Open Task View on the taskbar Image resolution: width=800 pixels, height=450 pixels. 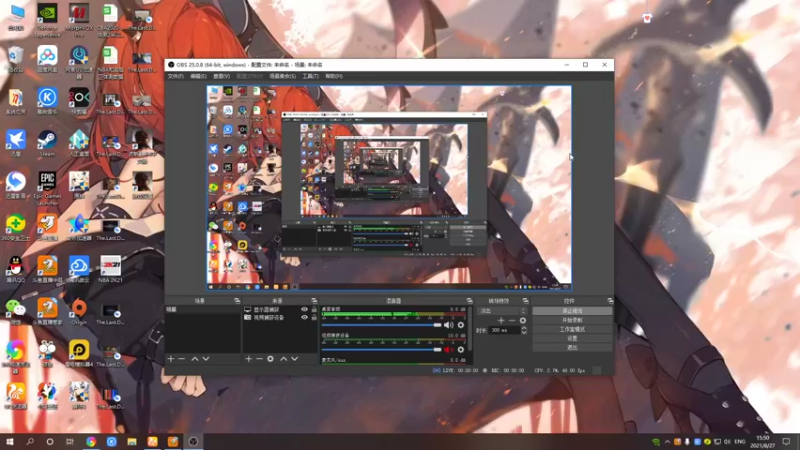click(x=70, y=441)
